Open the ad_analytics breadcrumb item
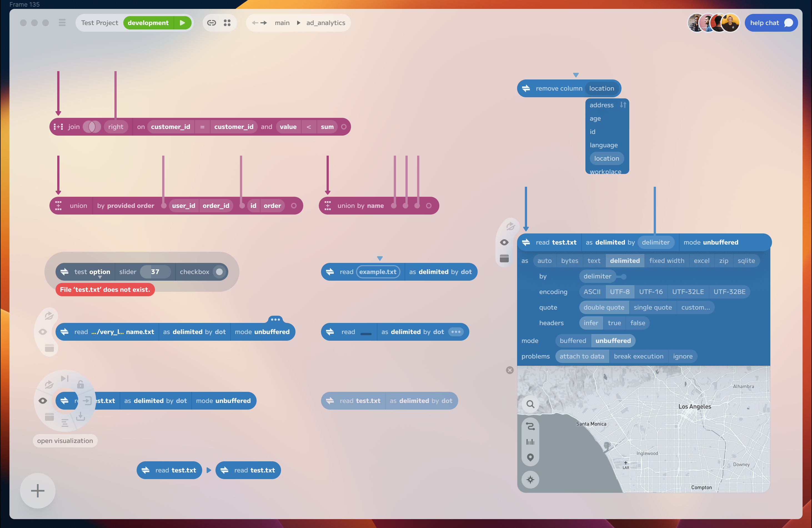The width and height of the screenshot is (812, 528). click(325, 23)
